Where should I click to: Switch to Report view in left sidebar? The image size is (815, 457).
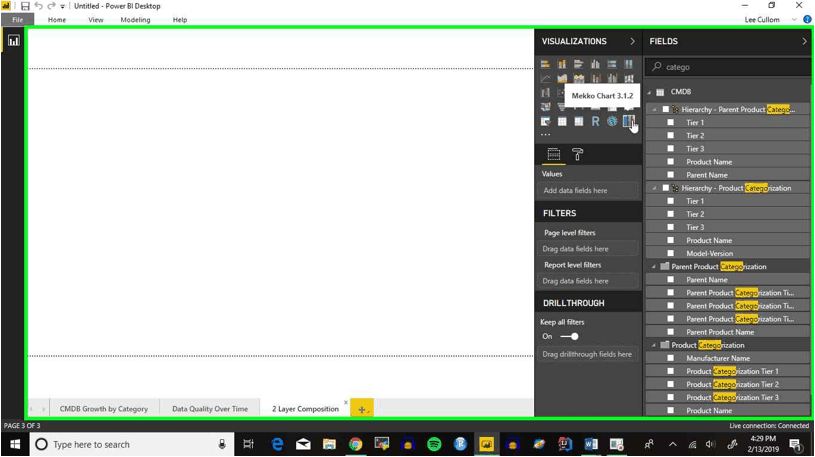coord(14,41)
